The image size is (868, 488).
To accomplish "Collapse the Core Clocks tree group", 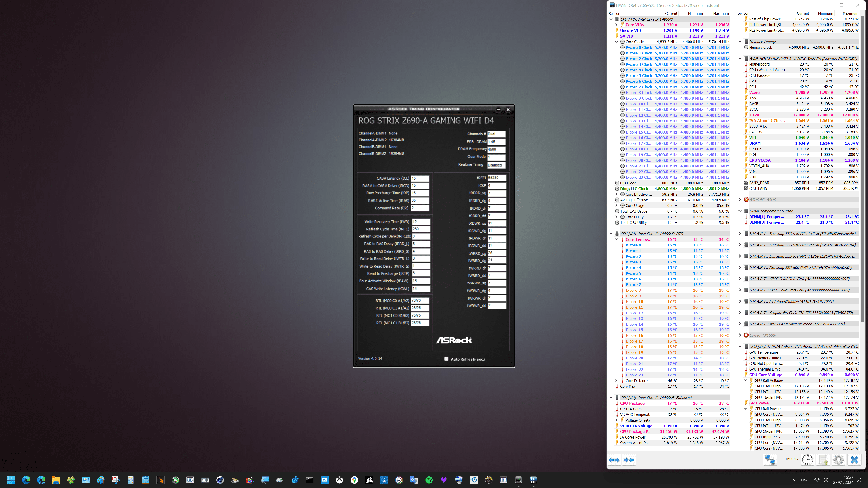I will pos(616,42).
